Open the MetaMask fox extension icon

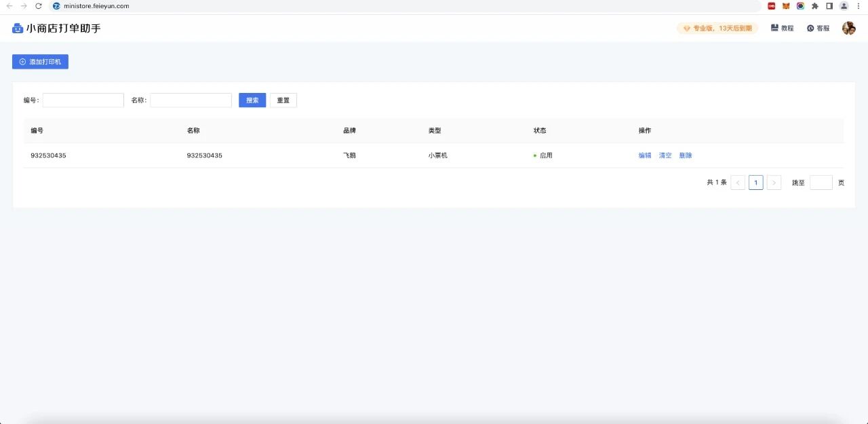point(786,5)
